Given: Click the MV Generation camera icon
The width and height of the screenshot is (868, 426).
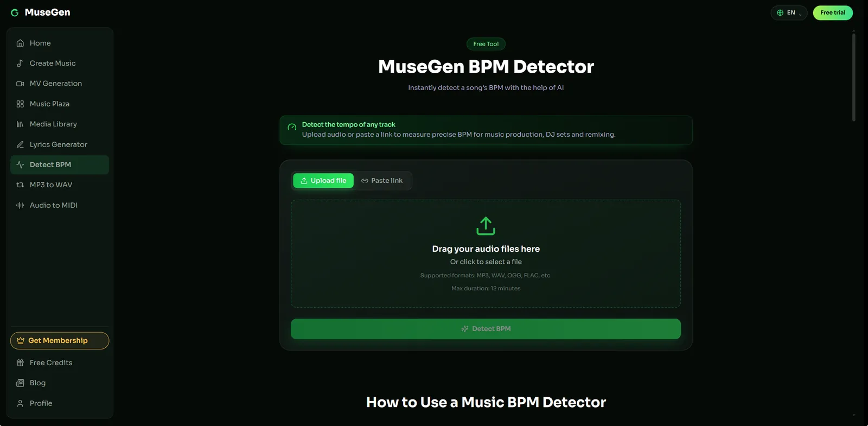Looking at the screenshot, I should point(20,84).
